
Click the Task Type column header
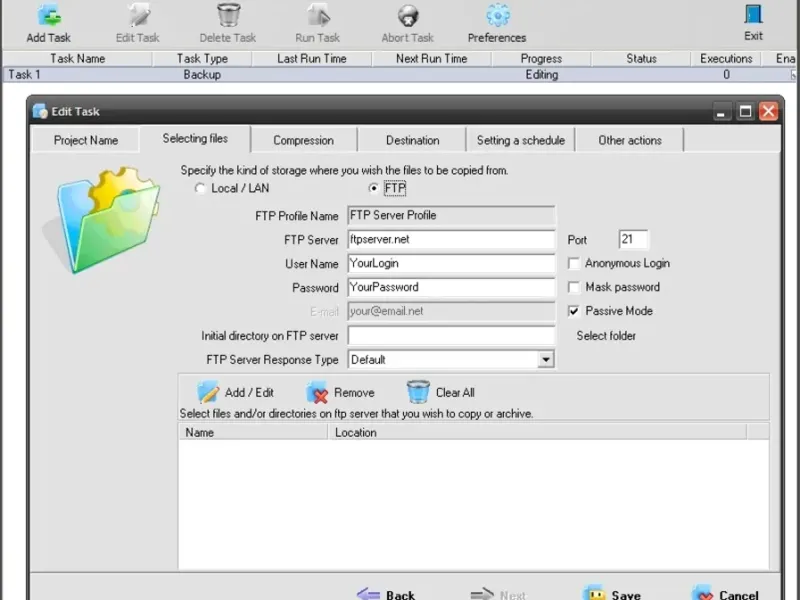(202, 59)
